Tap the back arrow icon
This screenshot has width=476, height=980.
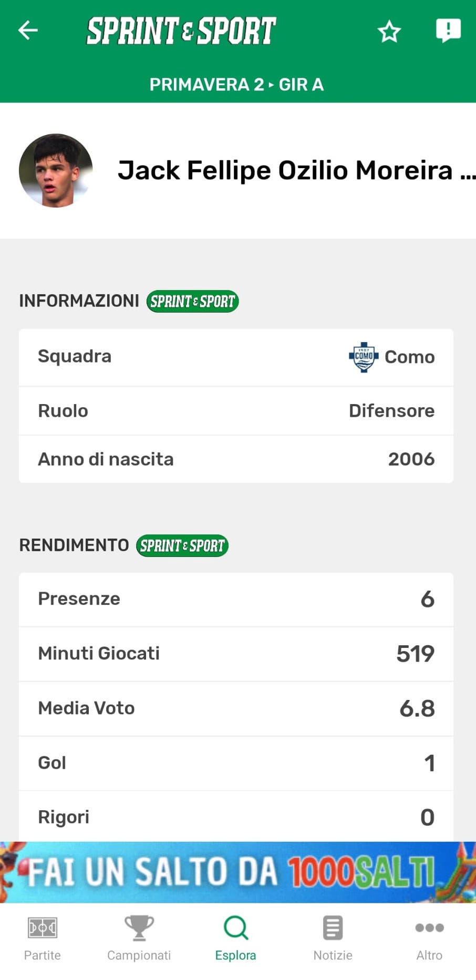click(x=28, y=30)
